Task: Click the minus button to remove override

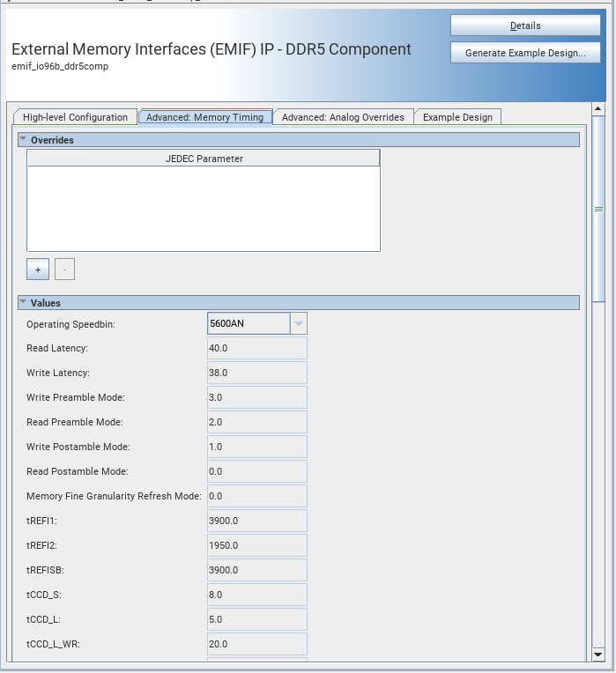Action: point(64,270)
